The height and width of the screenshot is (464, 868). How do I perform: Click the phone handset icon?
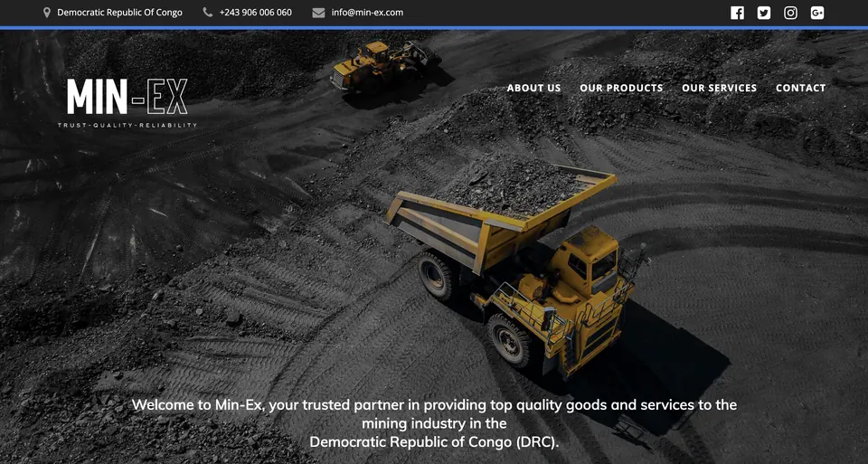pos(208,12)
